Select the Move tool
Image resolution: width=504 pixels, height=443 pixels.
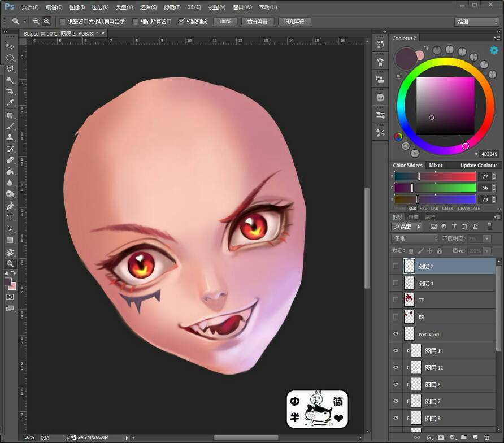(x=10, y=46)
